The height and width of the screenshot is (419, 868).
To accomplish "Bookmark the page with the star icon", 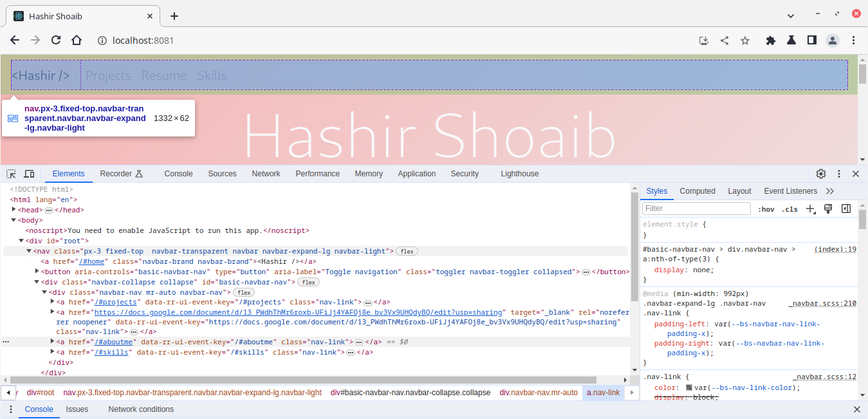I will coord(745,40).
